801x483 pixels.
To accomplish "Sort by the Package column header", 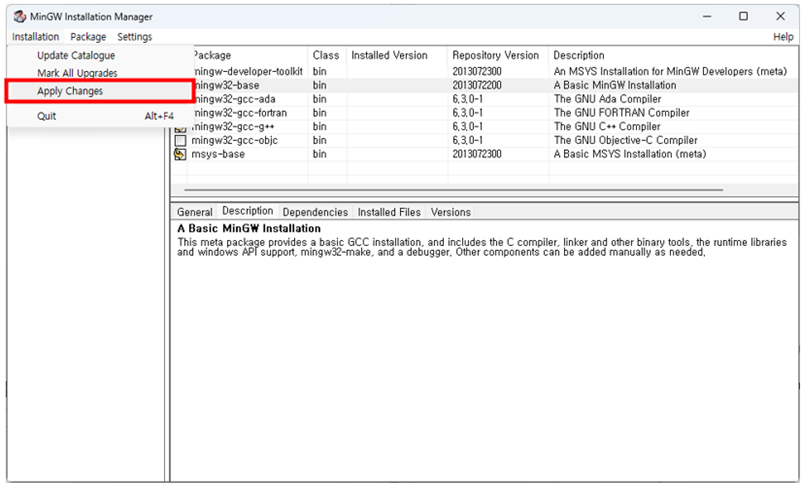I will (x=250, y=55).
